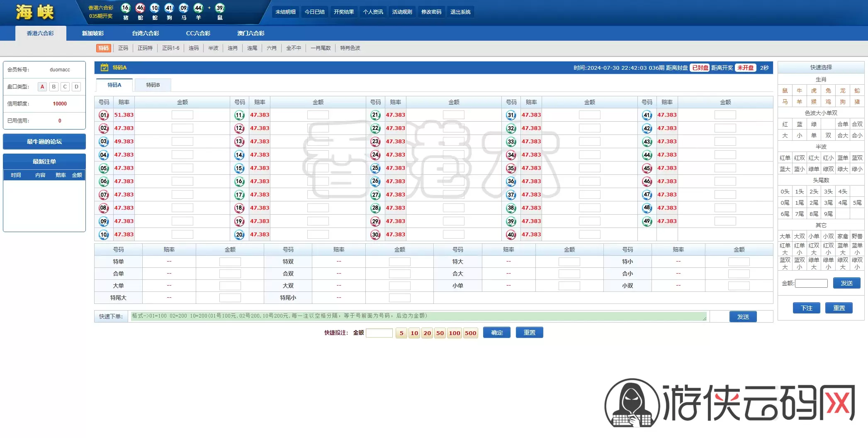This screenshot has width=868, height=438.
Task: Click the amount field for number 11
Action: tap(318, 115)
